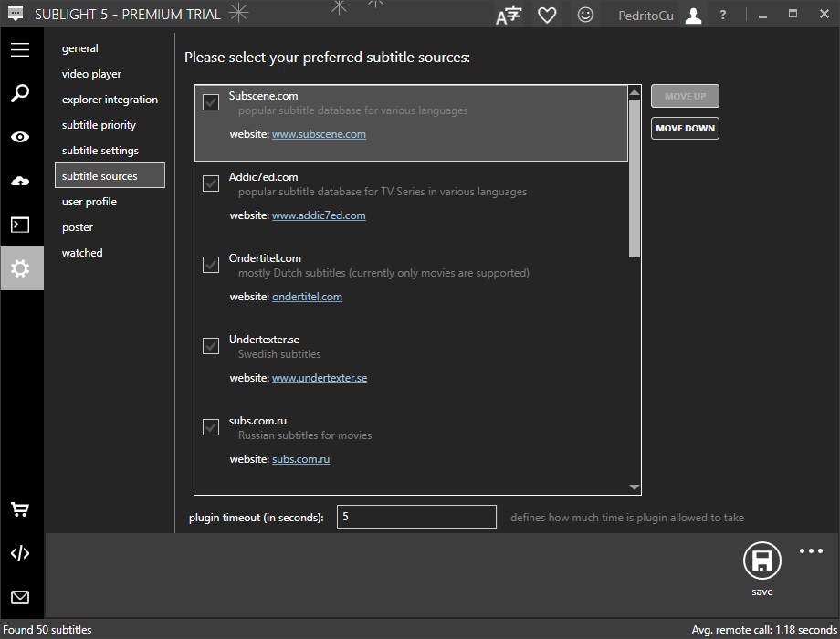Toggle the Subscene.com checkbox
840x639 pixels.
tap(211, 101)
